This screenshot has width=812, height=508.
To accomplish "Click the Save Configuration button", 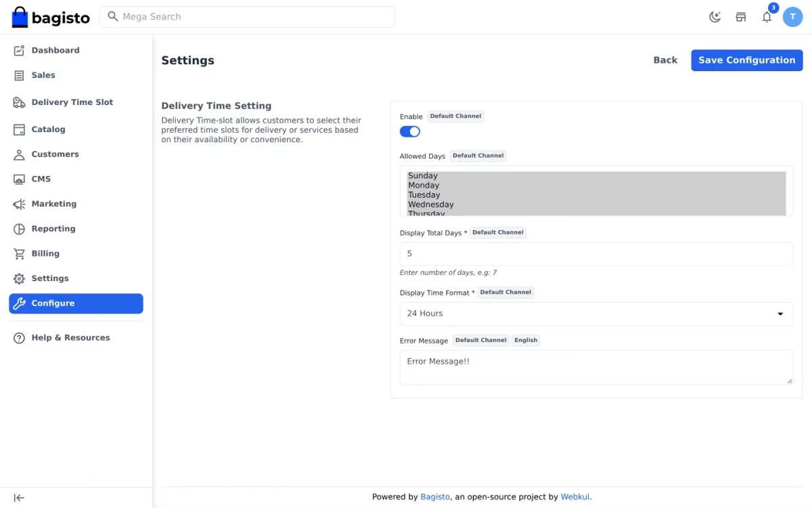I will (747, 60).
